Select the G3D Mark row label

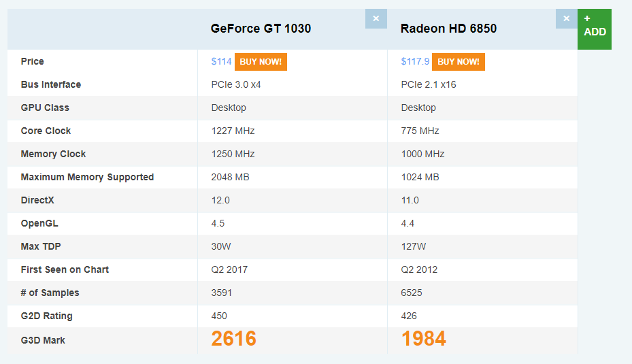[43, 340]
